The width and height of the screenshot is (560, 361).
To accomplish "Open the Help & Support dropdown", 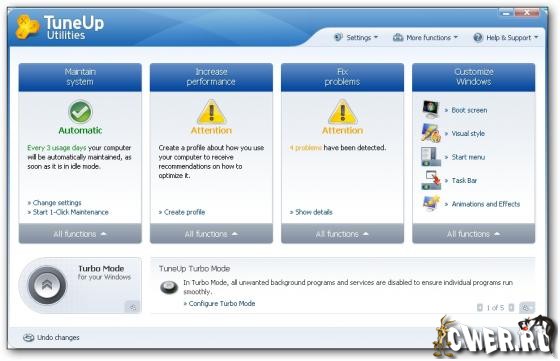I will point(505,37).
